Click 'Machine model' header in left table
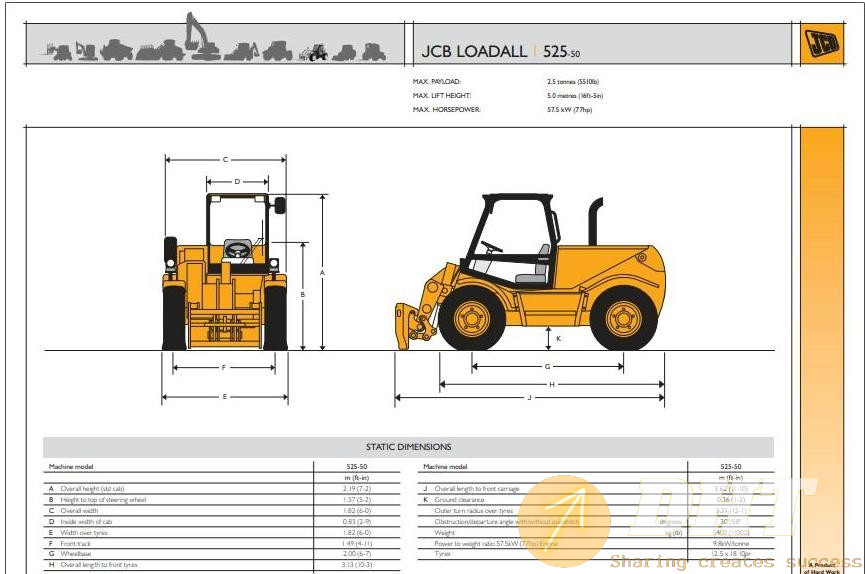 tap(71, 467)
